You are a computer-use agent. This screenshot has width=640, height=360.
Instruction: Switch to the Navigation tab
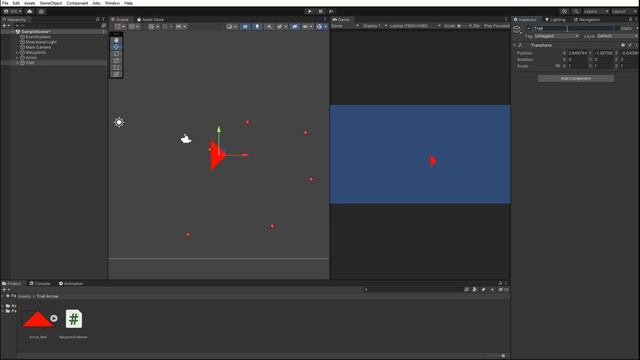pyautogui.click(x=587, y=20)
